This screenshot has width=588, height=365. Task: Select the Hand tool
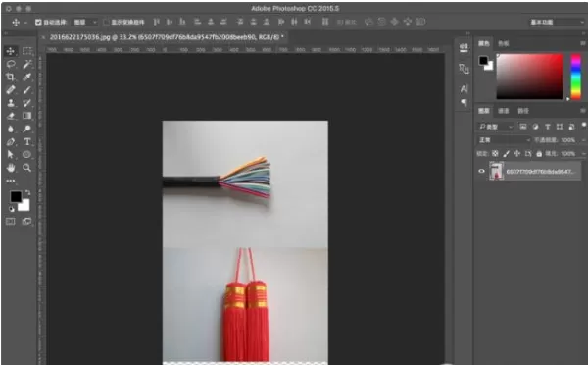(11, 168)
